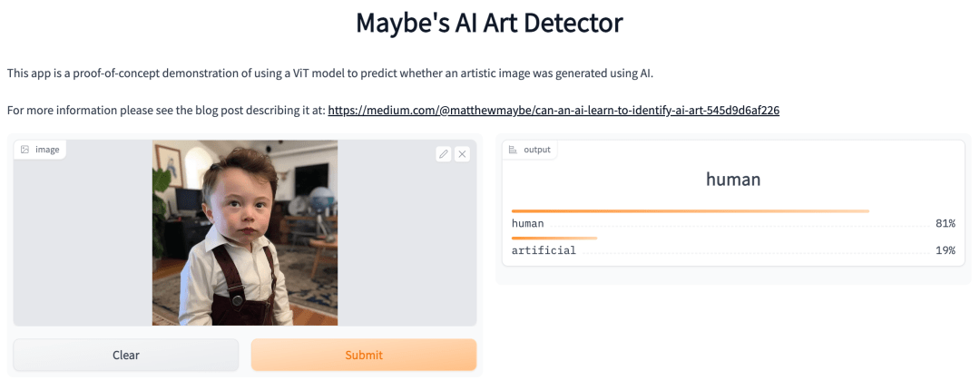The image size is (980, 390).
Task: Click the 'artificial' row label
Action: (544, 250)
